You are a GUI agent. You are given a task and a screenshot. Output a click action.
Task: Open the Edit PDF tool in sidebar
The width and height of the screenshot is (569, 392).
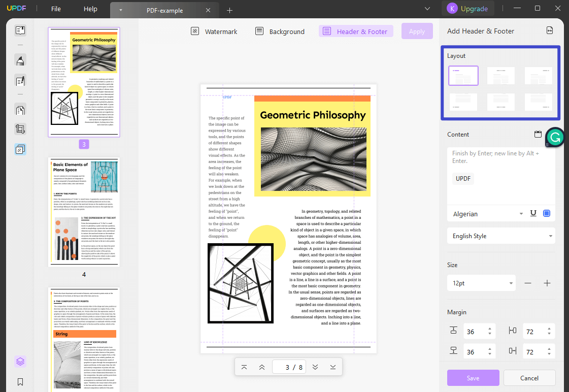tap(20, 81)
